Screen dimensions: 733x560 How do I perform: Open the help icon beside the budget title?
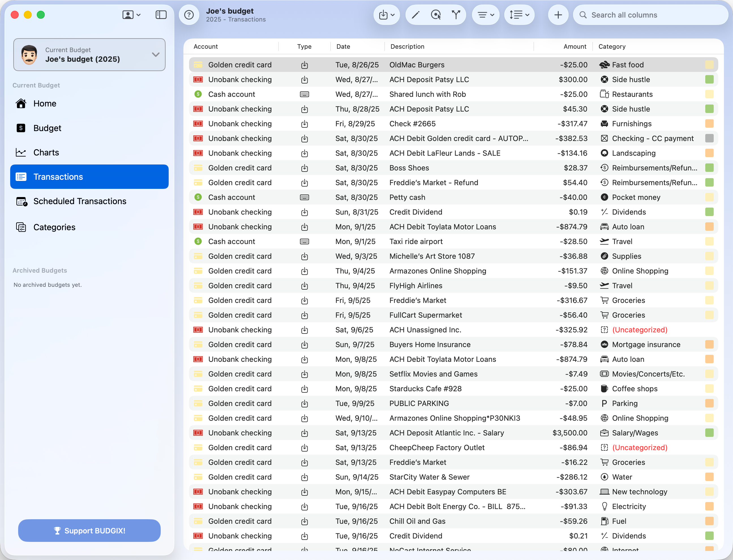tap(189, 15)
